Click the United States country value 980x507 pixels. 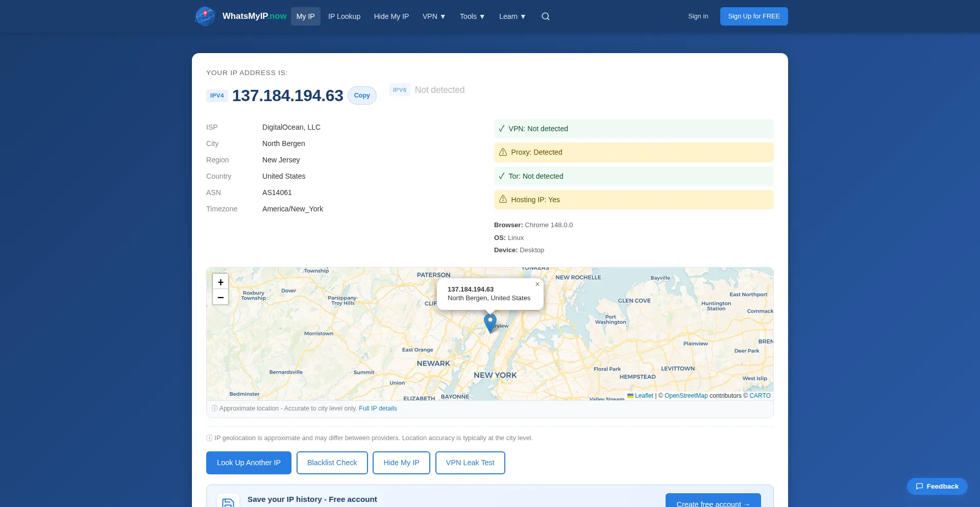pyautogui.click(x=284, y=176)
